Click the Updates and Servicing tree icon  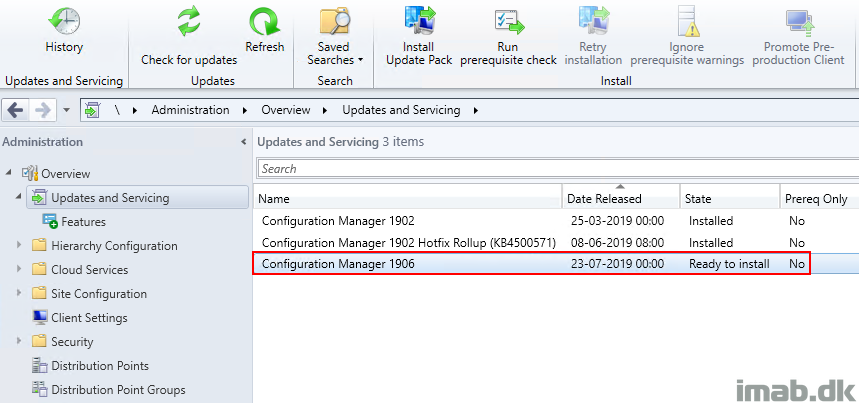click(39, 197)
